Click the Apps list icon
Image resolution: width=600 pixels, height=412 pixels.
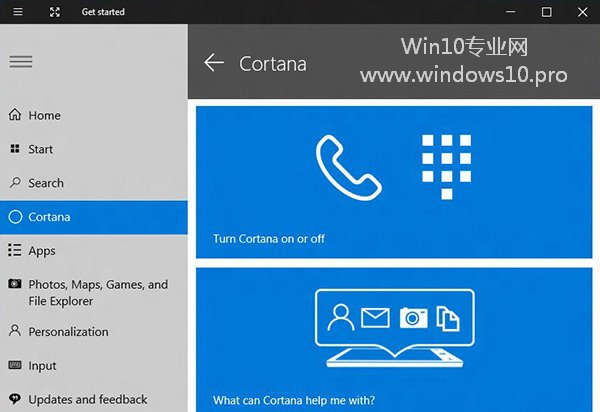pos(15,250)
